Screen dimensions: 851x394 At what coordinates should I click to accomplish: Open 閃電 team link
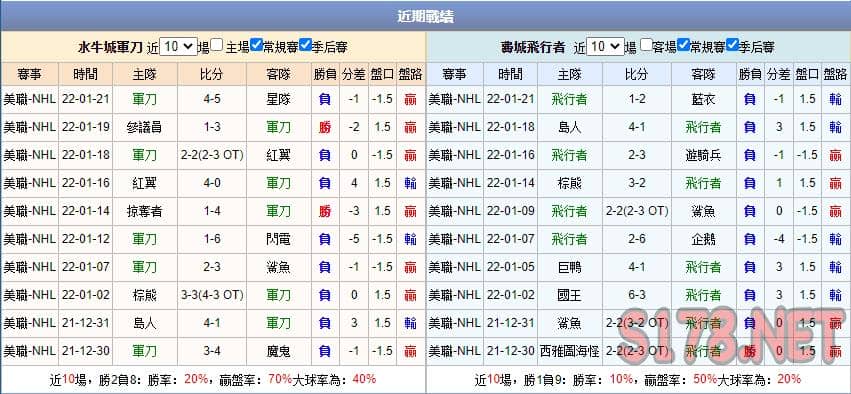click(279, 239)
